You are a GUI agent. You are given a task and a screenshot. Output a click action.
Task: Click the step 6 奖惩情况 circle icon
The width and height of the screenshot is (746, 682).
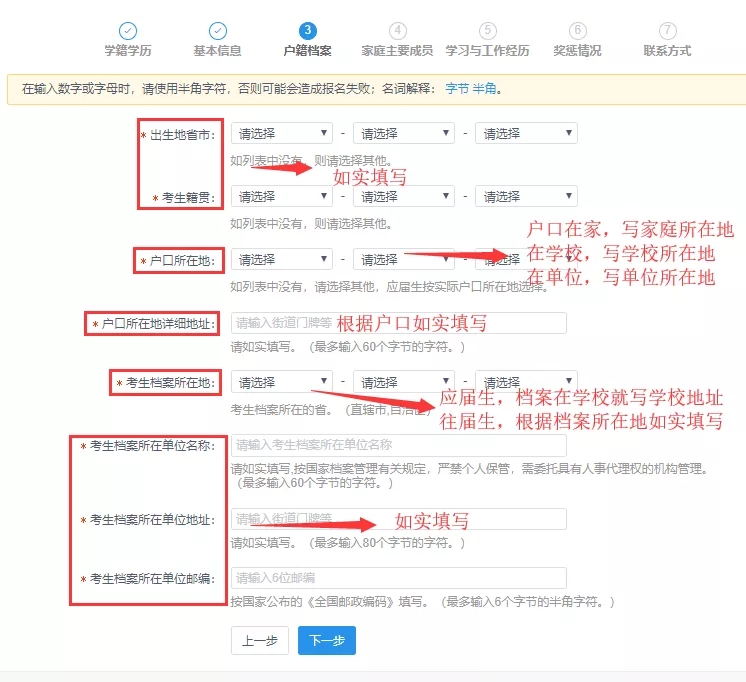[x=578, y=31]
